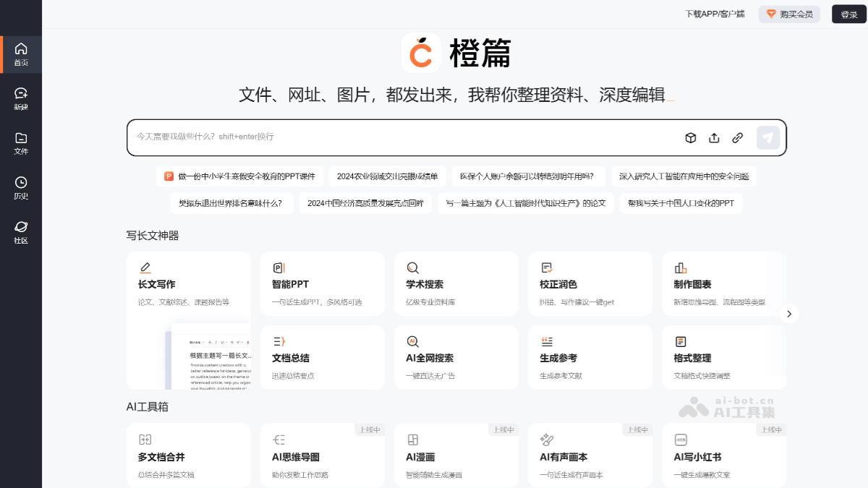Click the 购买会员 button
The width and height of the screenshot is (868, 488).
click(x=789, y=14)
